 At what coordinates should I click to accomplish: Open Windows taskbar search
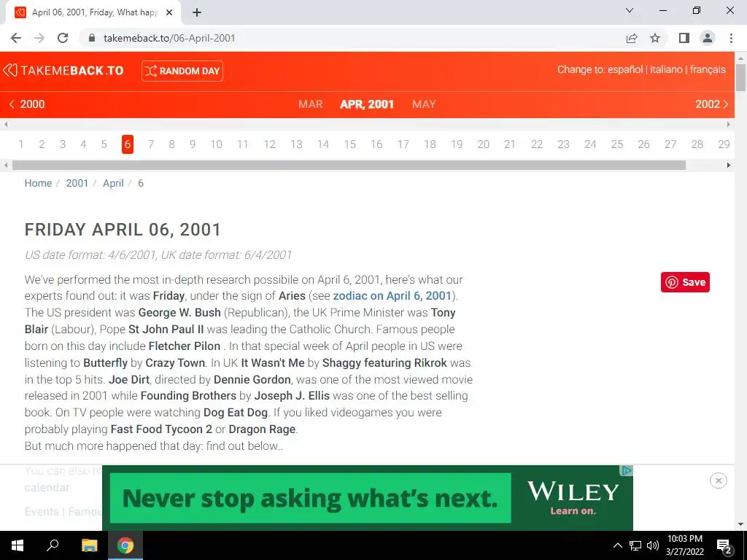click(53, 545)
